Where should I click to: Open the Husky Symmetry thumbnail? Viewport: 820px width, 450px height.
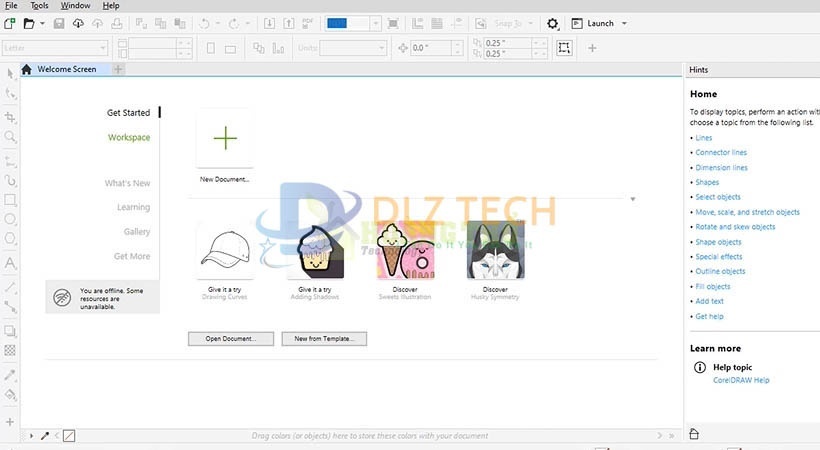(x=497, y=250)
